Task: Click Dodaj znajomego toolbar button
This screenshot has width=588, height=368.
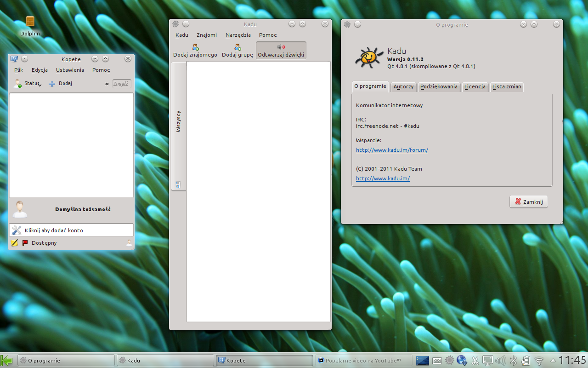Action: point(195,51)
